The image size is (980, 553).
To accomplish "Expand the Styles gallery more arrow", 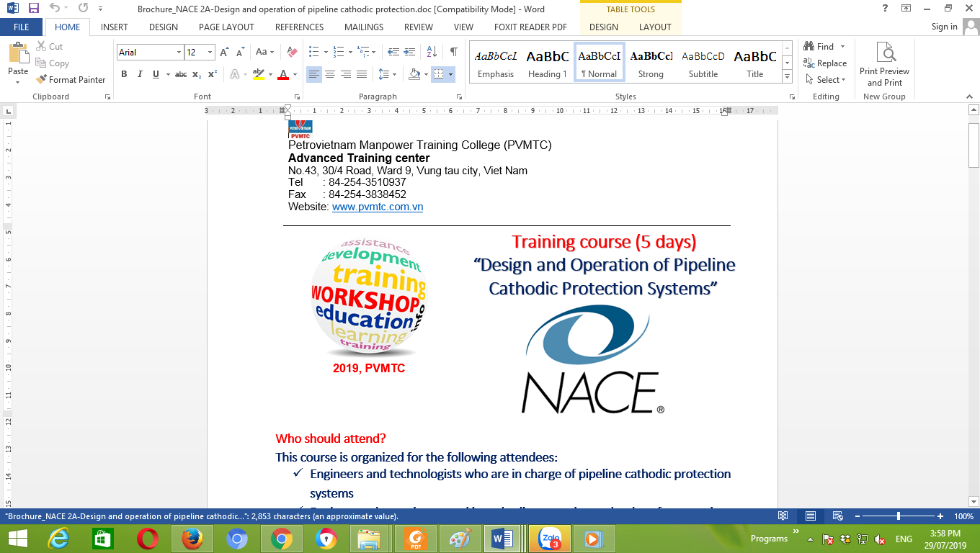I will click(787, 77).
